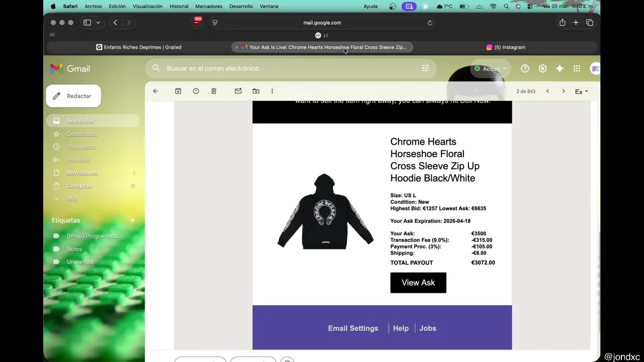The image size is (644, 362).
Task: Show newer email with previous arrow
Action: pos(547,91)
